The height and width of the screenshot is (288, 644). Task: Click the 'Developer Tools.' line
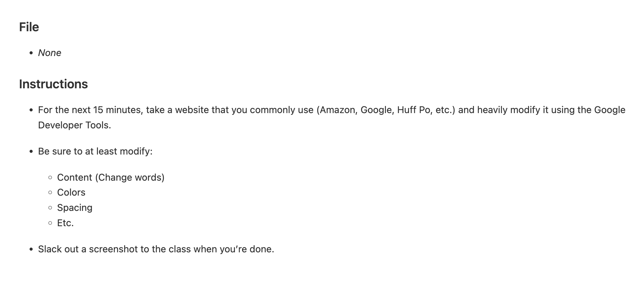pyautogui.click(x=74, y=125)
